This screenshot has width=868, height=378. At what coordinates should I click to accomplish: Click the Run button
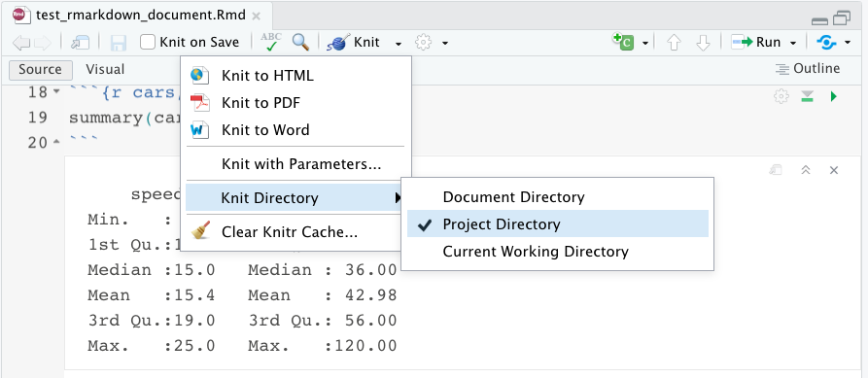(x=756, y=42)
